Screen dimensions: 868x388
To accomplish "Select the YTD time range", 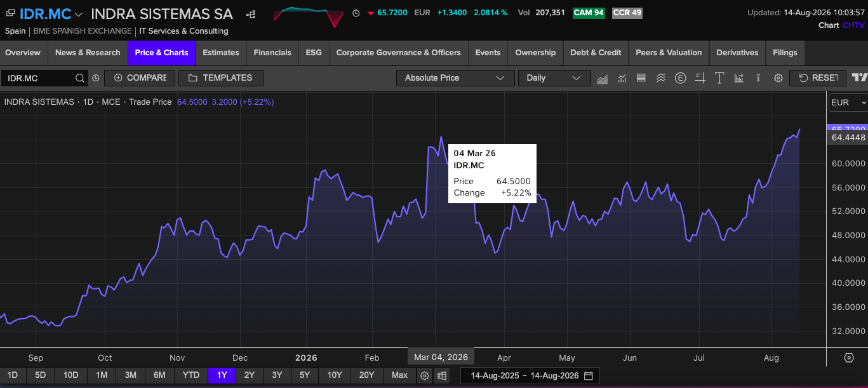I will pos(191,375).
